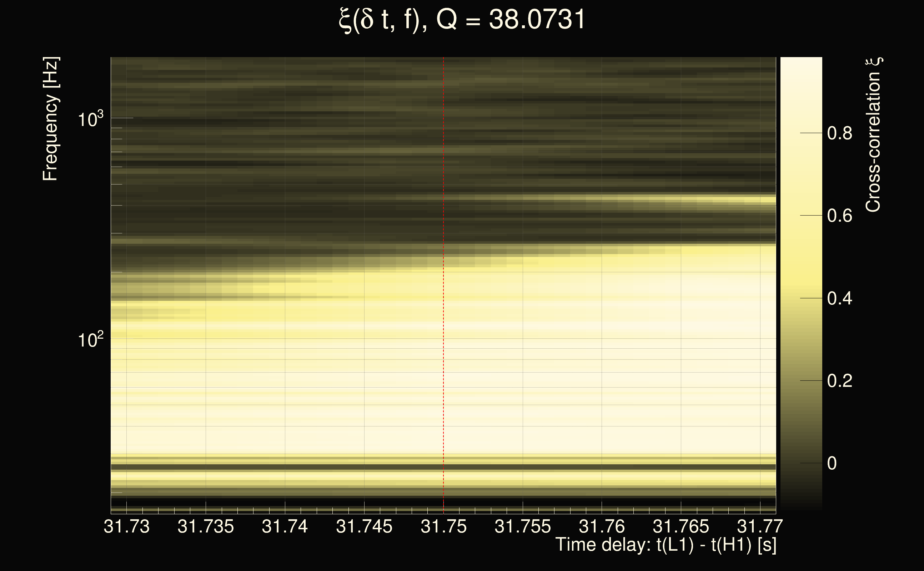Click the Cross-correlation ξ colorbar label
This screenshot has height=571, width=924.
click(x=873, y=135)
